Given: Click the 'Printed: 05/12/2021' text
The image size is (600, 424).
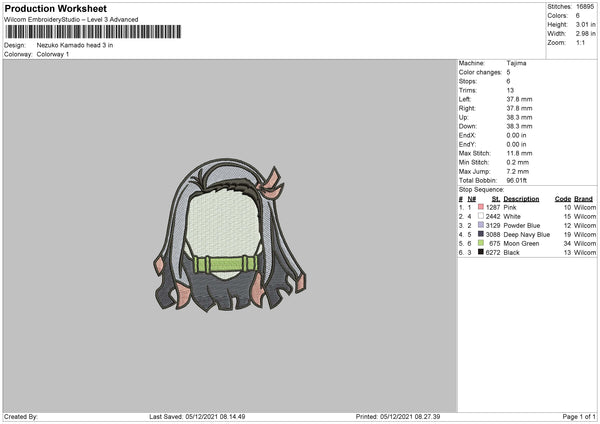Looking at the screenshot, I should [398, 417].
